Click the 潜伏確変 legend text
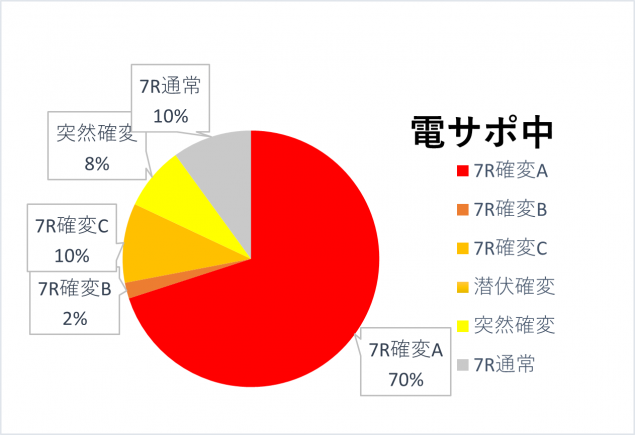 point(514,287)
